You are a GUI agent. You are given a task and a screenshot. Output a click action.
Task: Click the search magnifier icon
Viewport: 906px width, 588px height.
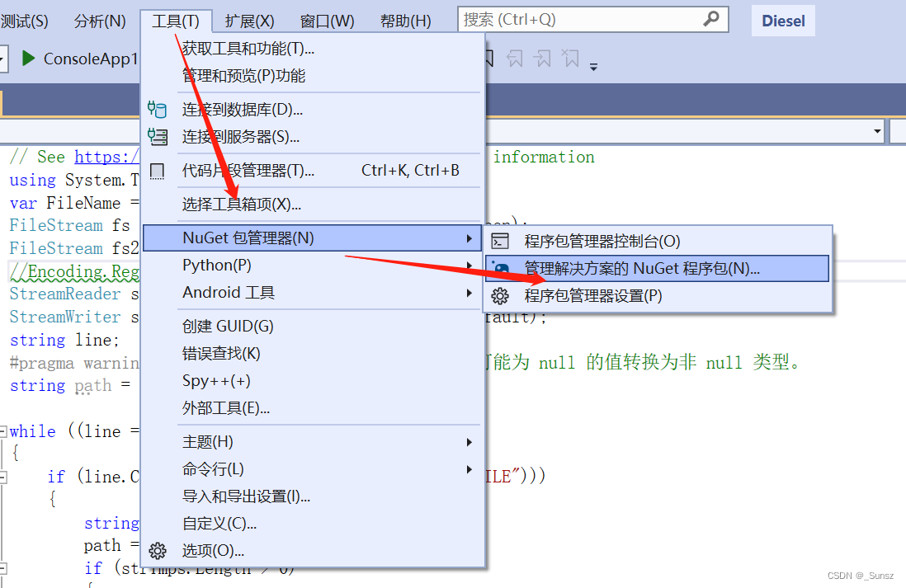point(711,19)
